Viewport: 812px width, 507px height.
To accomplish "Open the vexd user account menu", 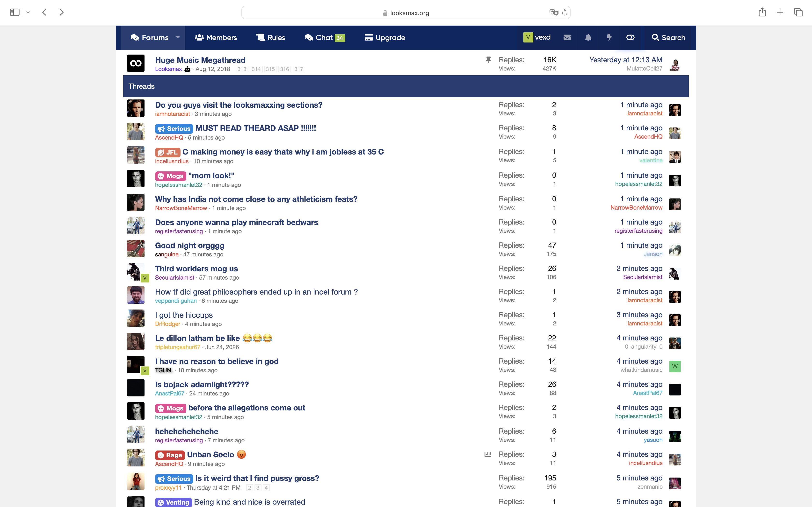I will tap(537, 37).
